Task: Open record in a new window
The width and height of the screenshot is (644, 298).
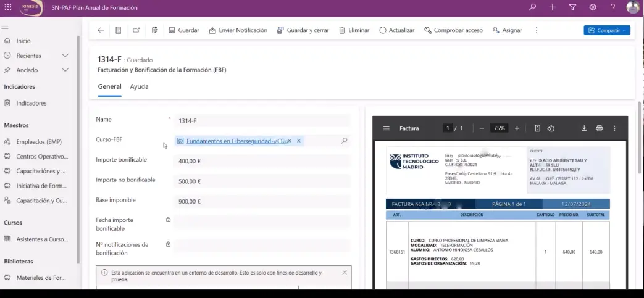Action: pos(136,30)
